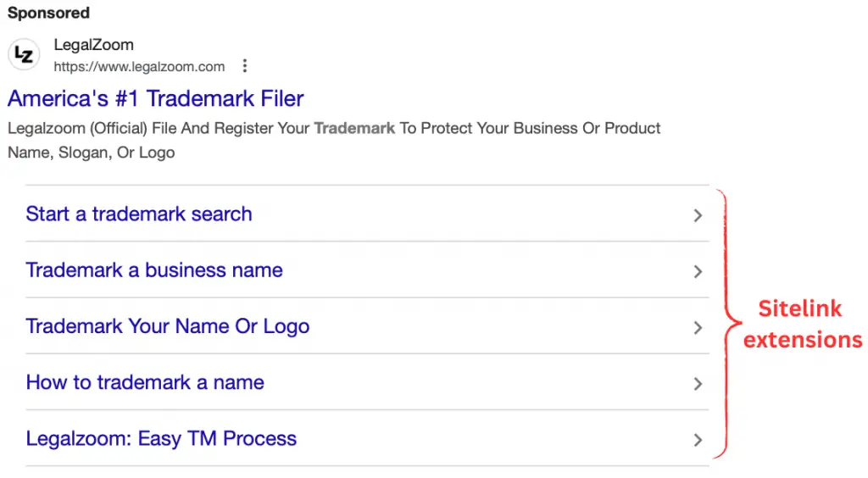Open the three-dot ad options menu
868x478 pixels.
pos(245,66)
